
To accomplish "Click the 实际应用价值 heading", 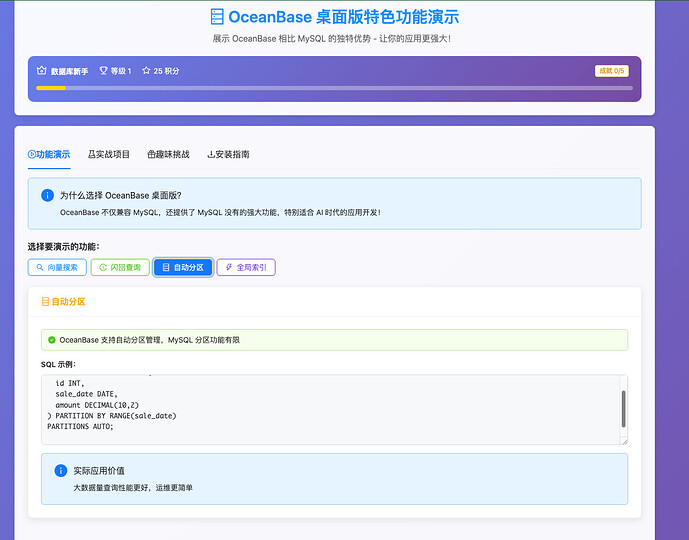I will click(99, 471).
